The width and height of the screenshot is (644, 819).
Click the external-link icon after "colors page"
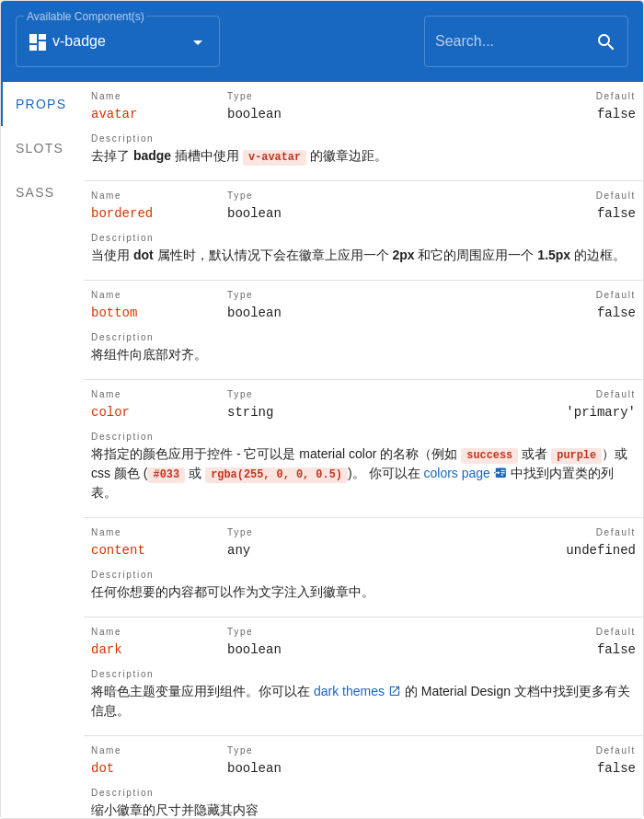(x=500, y=472)
